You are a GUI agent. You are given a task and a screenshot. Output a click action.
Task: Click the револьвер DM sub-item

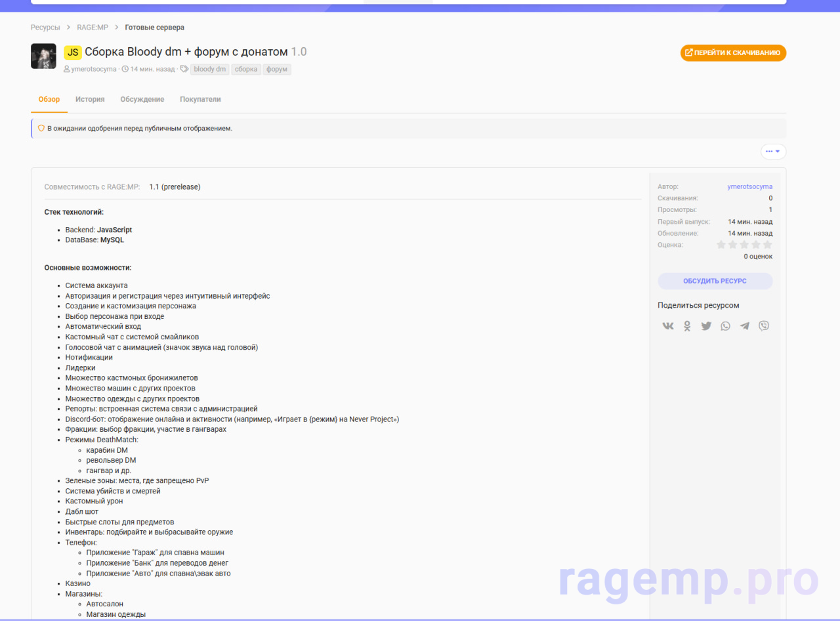(x=111, y=461)
